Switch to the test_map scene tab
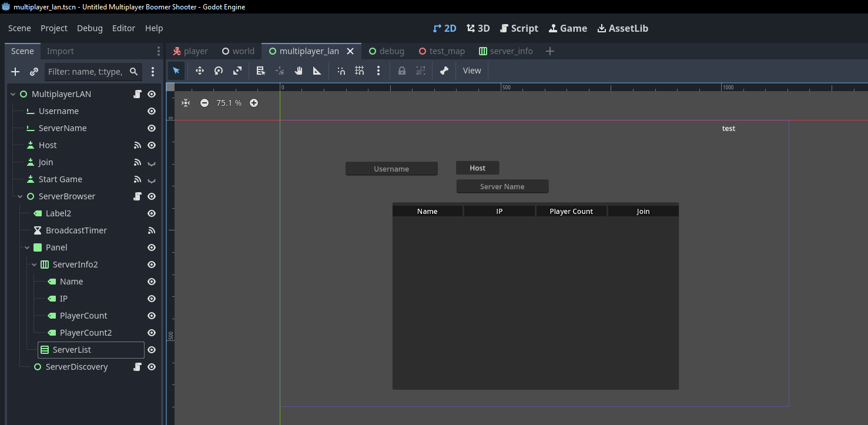The image size is (868, 425). [441, 51]
